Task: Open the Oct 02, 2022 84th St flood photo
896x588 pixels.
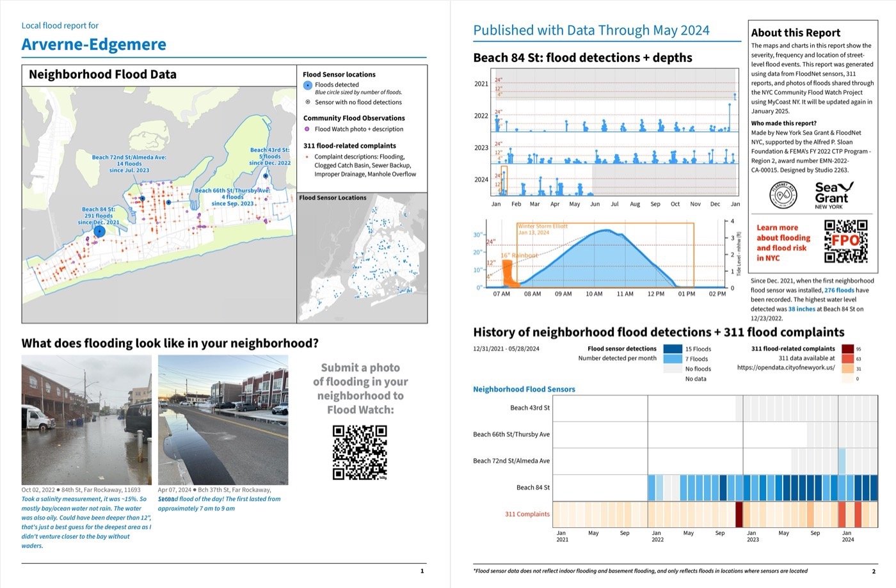Action: point(86,420)
